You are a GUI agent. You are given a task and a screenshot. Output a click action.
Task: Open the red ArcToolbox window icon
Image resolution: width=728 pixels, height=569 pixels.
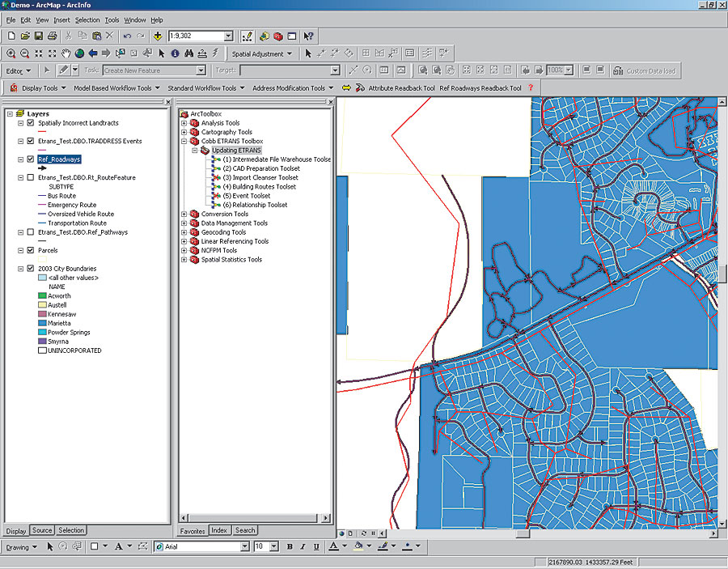pos(278,36)
